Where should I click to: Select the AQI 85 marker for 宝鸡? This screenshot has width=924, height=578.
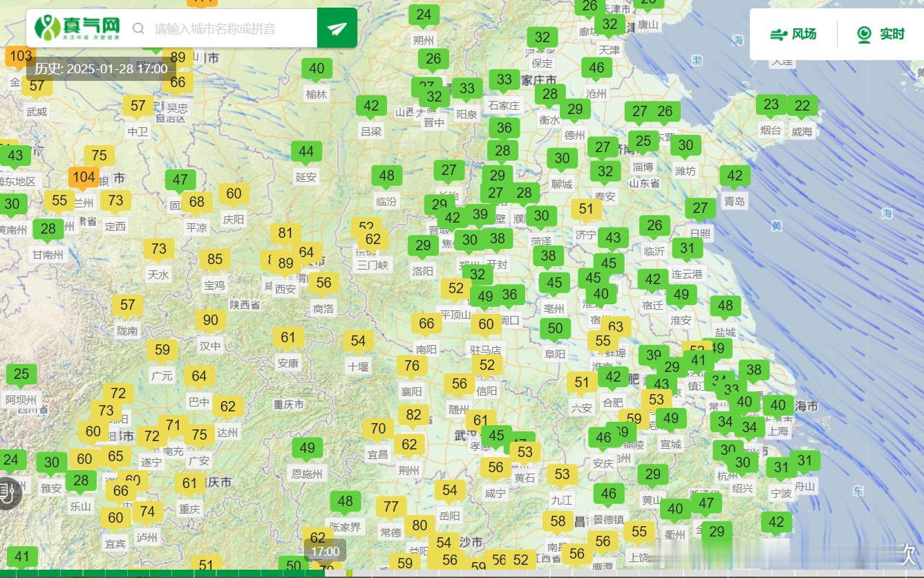pos(215,259)
